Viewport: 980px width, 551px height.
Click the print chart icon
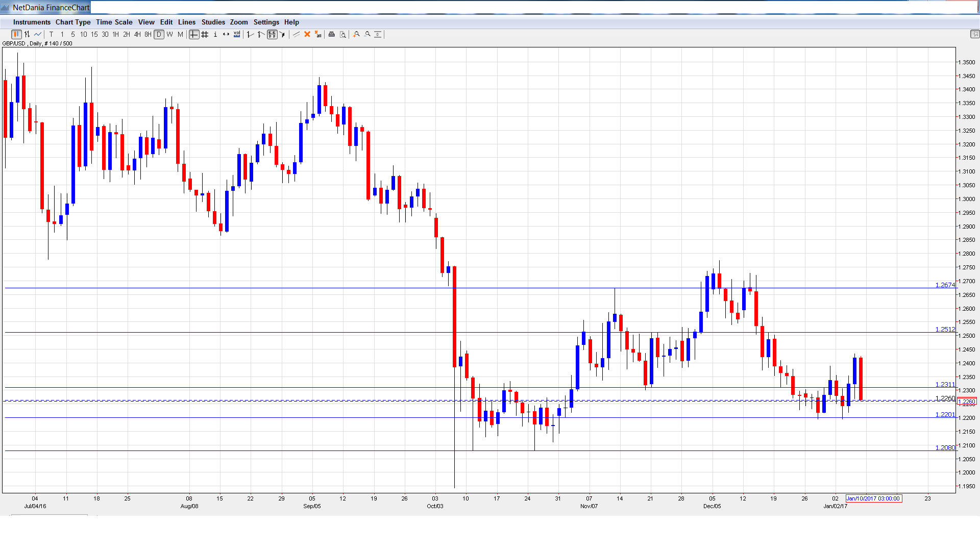tap(332, 35)
